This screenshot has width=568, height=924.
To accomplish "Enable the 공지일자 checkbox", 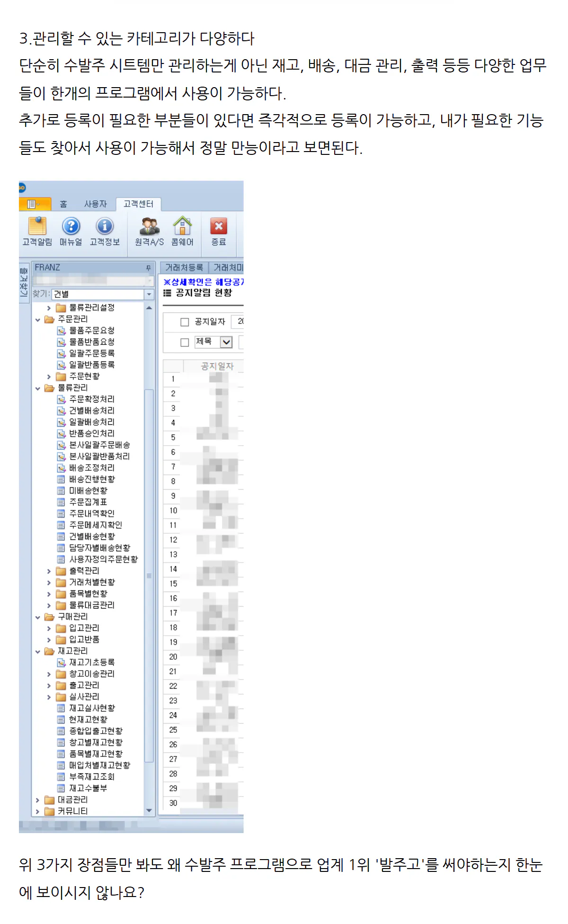I will pyautogui.click(x=185, y=322).
